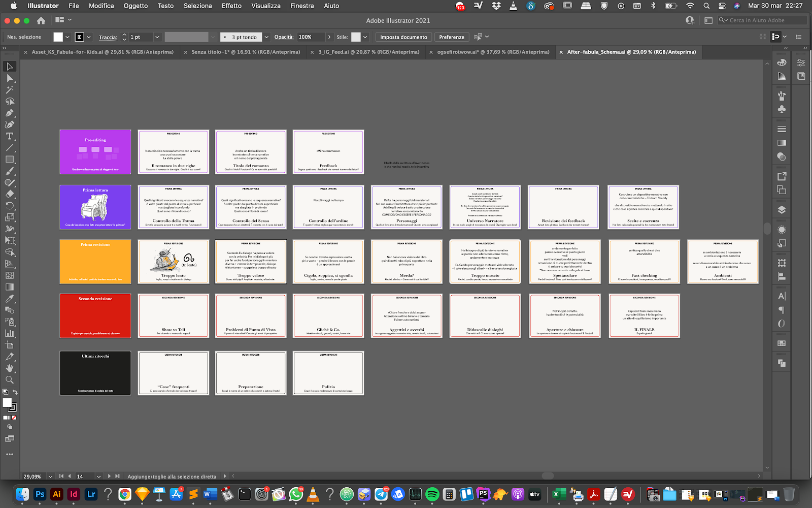Screen dimensions: 812x508
Task: Go to the next artboard
Action: 109,477
